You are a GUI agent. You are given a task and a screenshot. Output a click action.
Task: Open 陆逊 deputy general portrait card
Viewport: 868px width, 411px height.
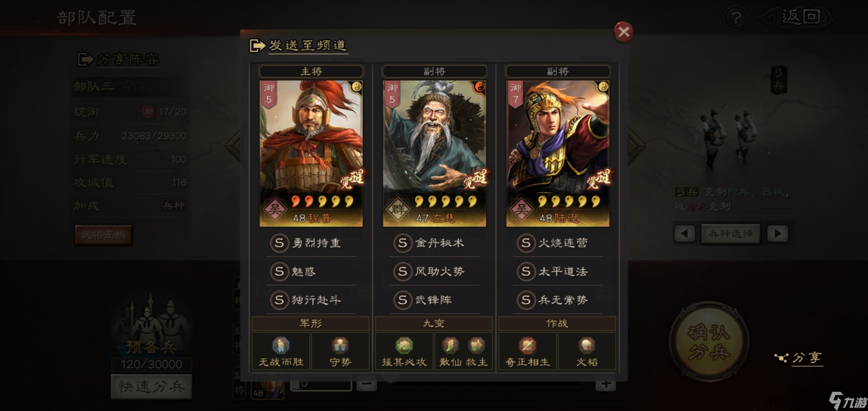tap(558, 153)
